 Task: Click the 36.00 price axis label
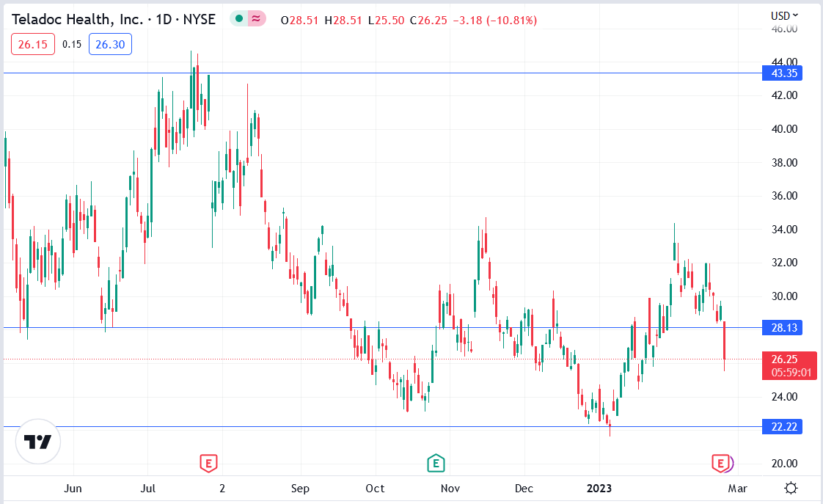pos(784,196)
